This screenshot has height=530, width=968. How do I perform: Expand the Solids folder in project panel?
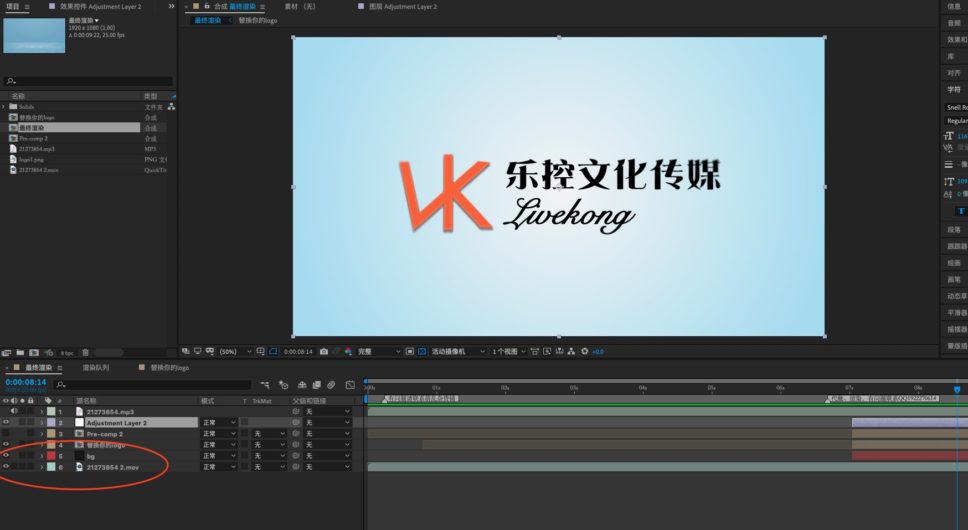click(4, 107)
